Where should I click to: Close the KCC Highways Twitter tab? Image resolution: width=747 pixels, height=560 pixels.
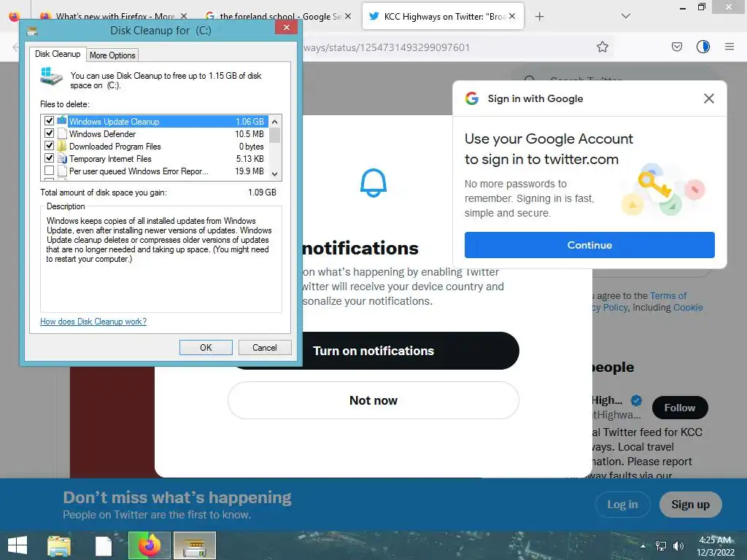coord(512,16)
